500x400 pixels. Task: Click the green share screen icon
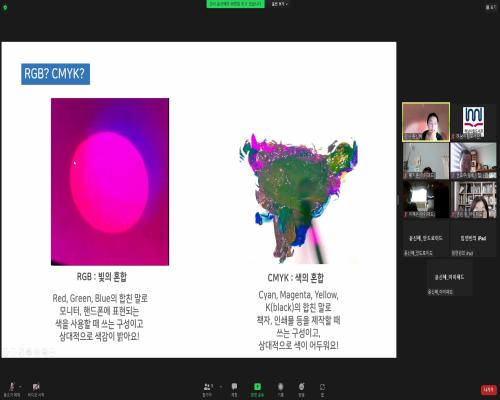click(257, 386)
